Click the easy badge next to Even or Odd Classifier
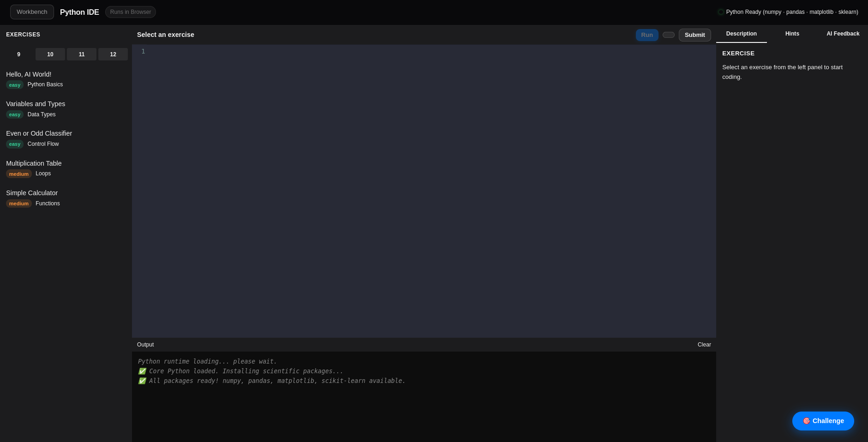Screen dimensions: 868x442 pos(14,144)
